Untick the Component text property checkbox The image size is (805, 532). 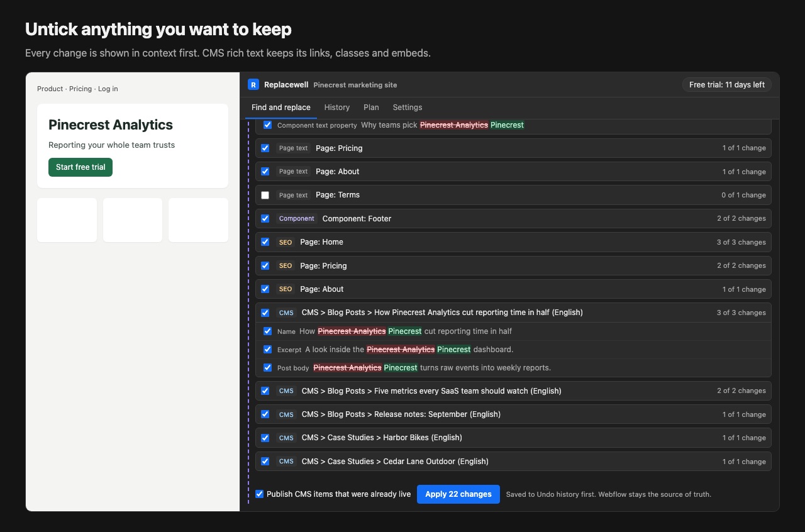268,125
